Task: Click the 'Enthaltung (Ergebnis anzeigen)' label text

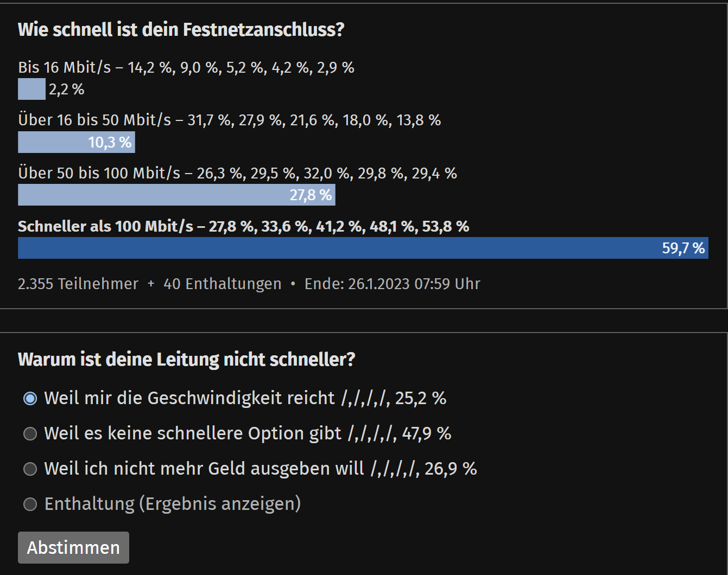Action: tap(173, 504)
